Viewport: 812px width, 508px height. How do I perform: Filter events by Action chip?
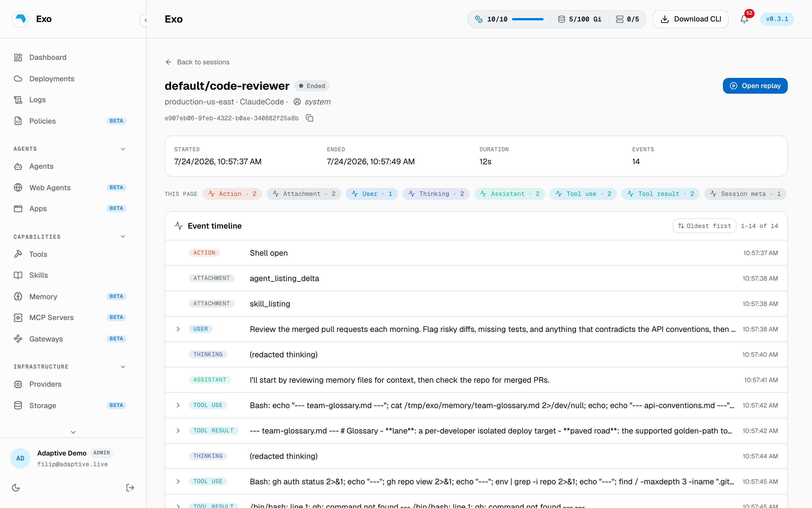click(232, 194)
